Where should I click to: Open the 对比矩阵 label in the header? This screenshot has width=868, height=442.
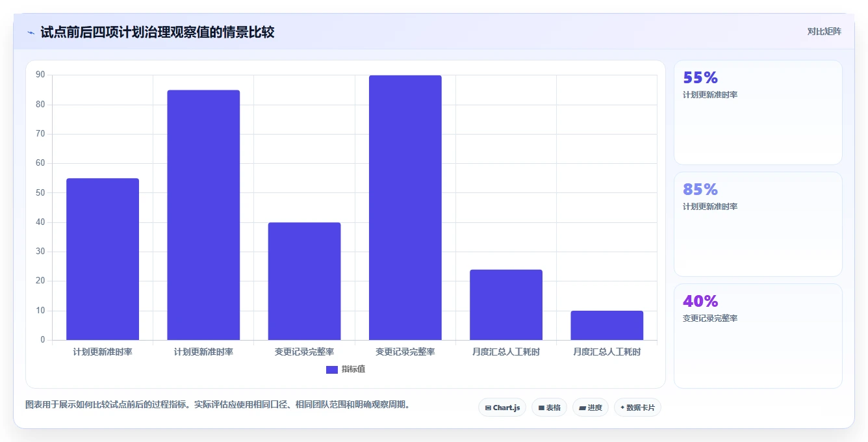tap(824, 32)
